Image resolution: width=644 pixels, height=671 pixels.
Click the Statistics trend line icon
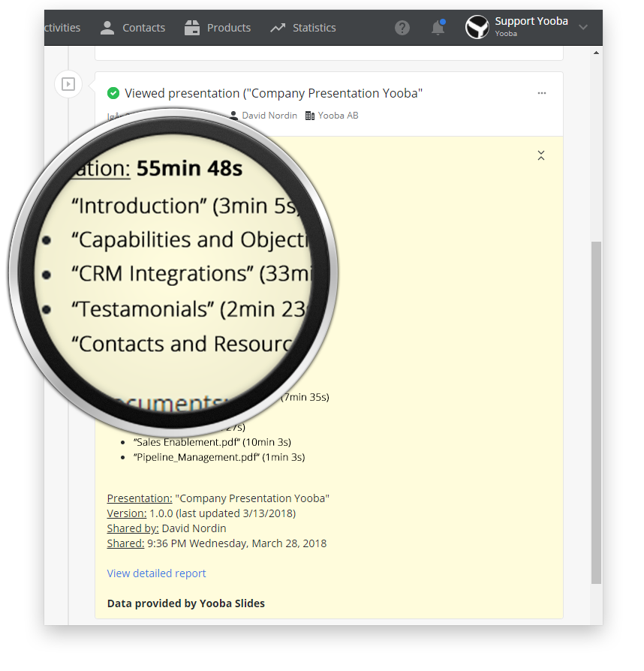point(278,28)
